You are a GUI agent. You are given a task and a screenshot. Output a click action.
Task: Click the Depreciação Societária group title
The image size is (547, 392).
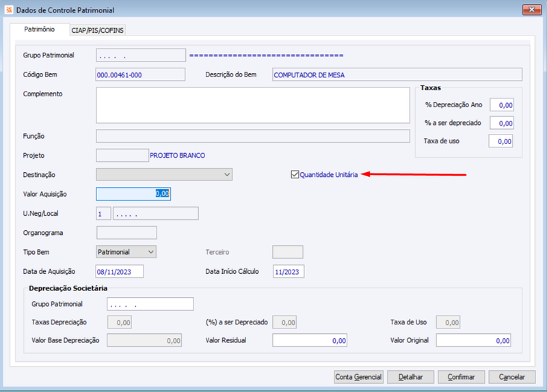(68, 288)
